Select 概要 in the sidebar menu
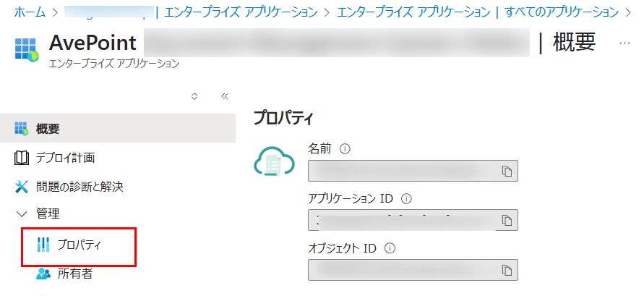644x296 pixels. [x=118, y=128]
